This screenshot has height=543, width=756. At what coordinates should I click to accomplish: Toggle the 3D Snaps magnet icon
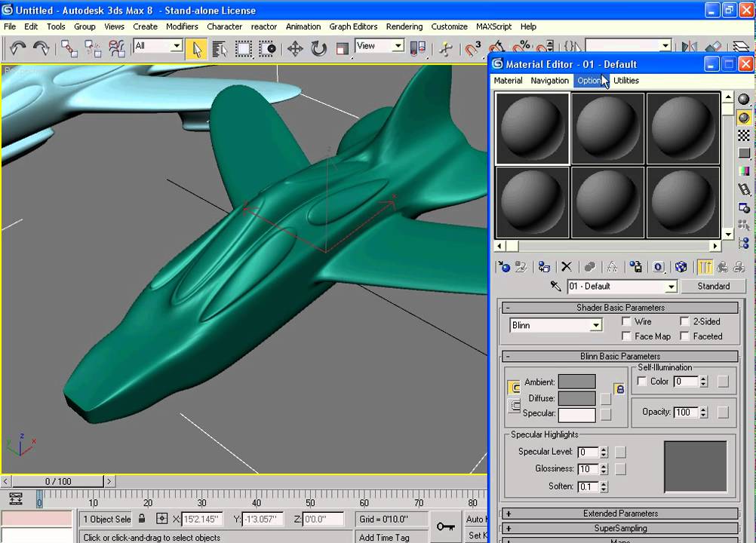pos(472,49)
